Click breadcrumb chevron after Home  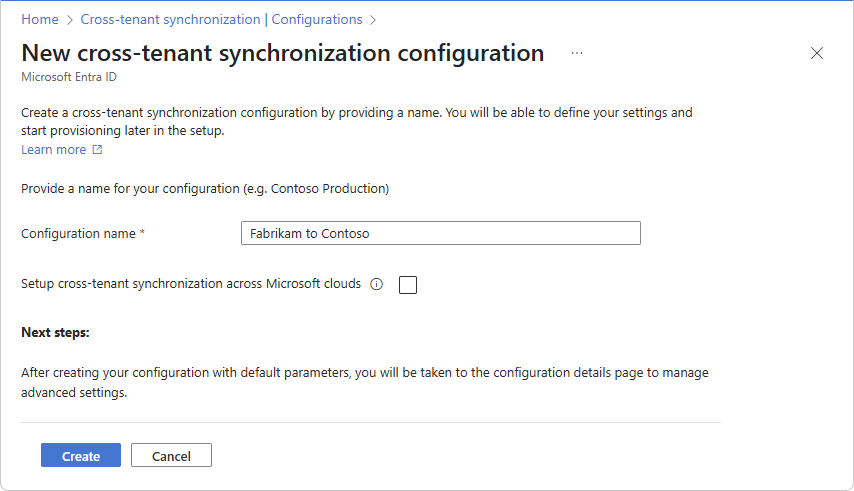tap(70, 19)
